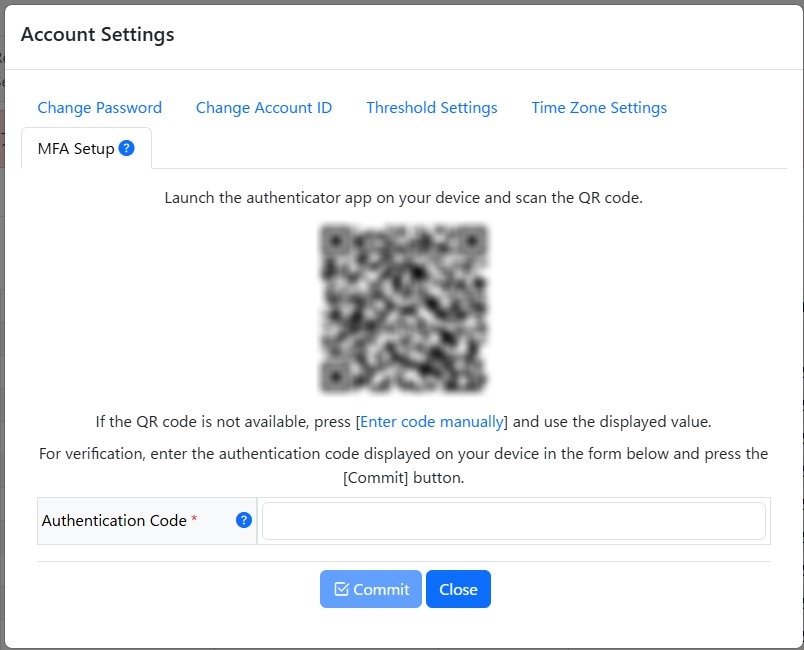The image size is (804, 650).
Task: Switch to the MFA Setup tab
Action: coord(75,147)
